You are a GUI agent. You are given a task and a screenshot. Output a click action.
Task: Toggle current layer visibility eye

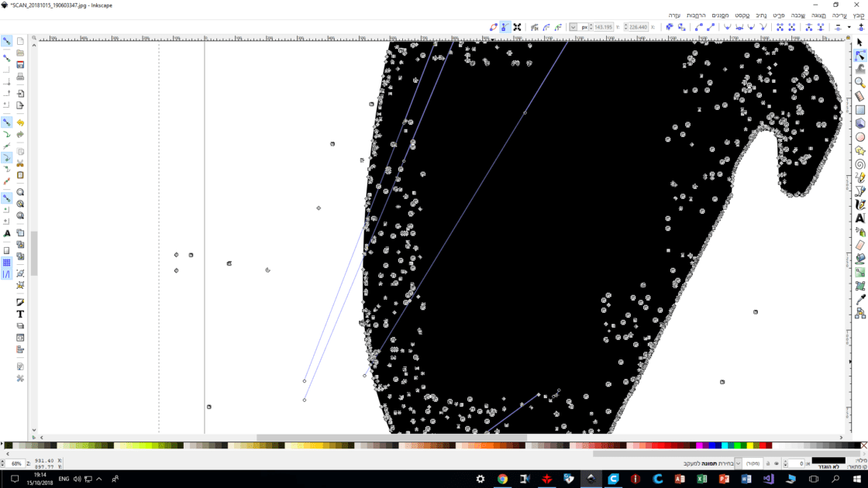[x=776, y=464]
